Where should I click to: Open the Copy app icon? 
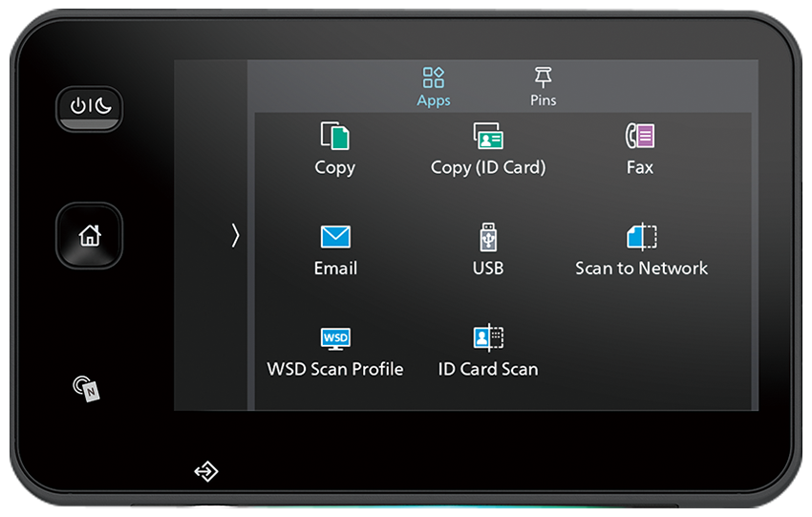pyautogui.click(x=335, y=137)
